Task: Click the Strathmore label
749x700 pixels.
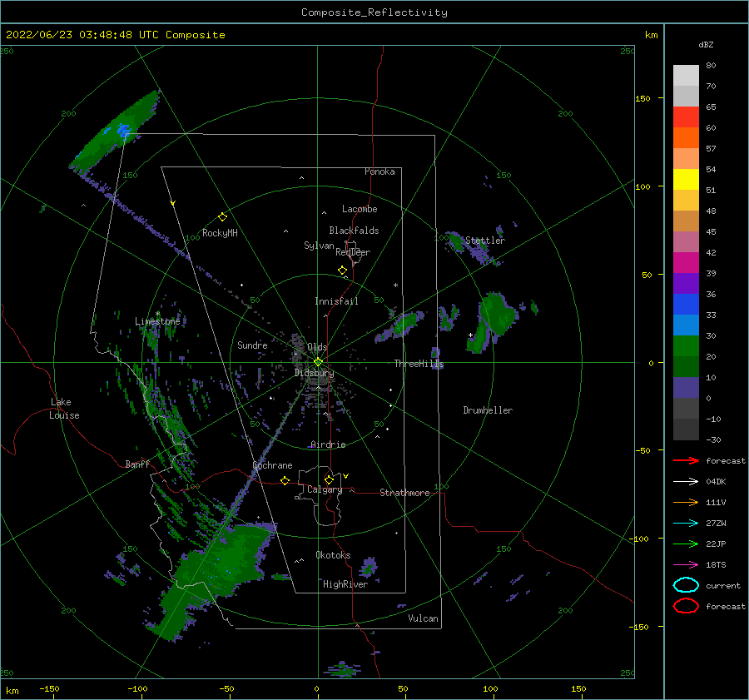Action: point(404,493)
